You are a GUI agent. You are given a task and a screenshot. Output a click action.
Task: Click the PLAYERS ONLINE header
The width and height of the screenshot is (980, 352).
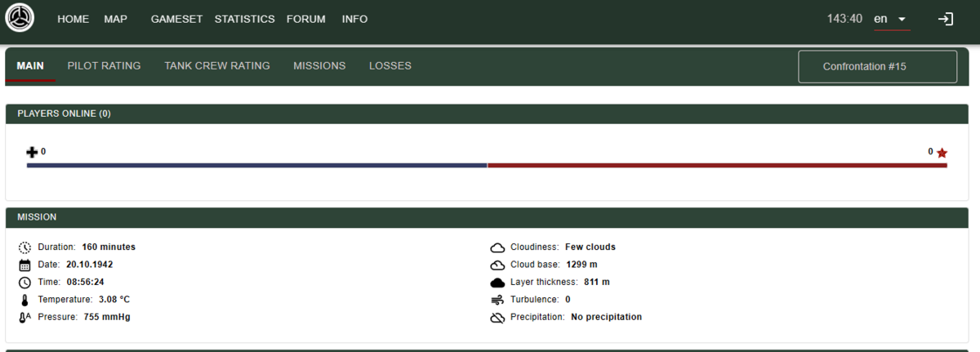coord(64,114)
